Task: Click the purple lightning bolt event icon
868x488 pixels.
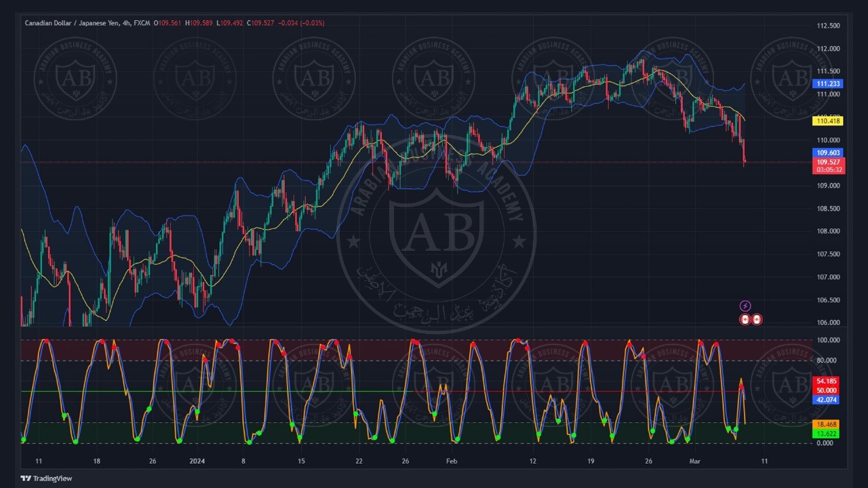Action: tap(745, 306)
